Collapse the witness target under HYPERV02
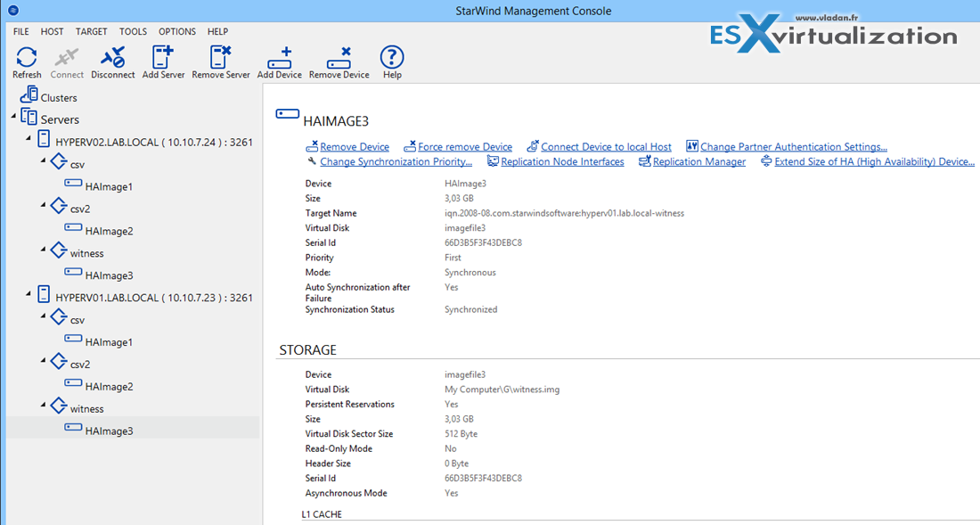 click(43, 250)
